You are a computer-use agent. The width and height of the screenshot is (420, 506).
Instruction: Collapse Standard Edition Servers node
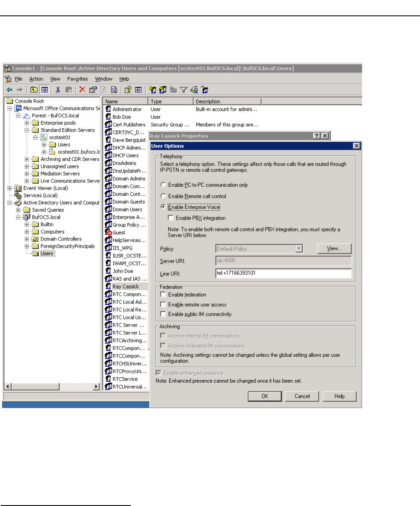click(x=27, y=130)
